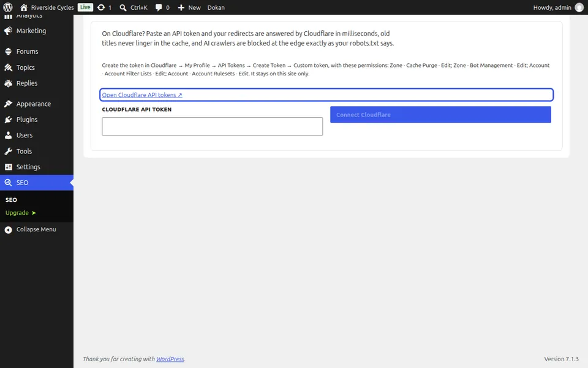Open the comments bubble icon
The width and height of the screenshot is (588, 368).
tap(159, 7)
